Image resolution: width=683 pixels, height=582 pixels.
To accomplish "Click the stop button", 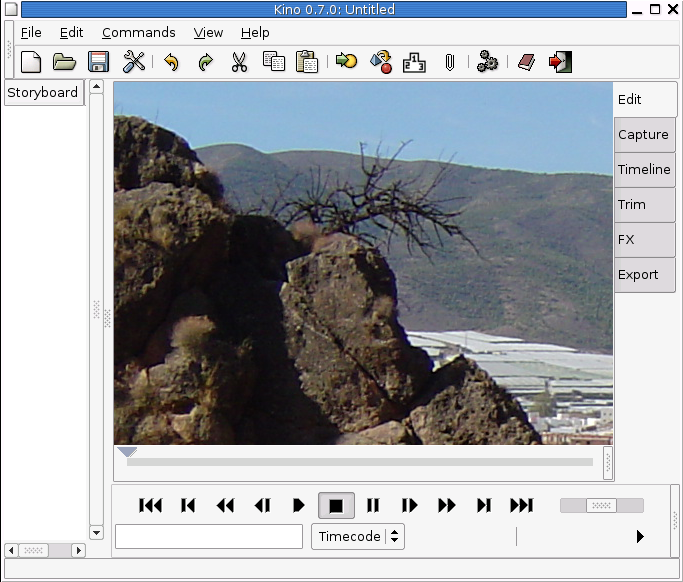I will tap(336, 506).
